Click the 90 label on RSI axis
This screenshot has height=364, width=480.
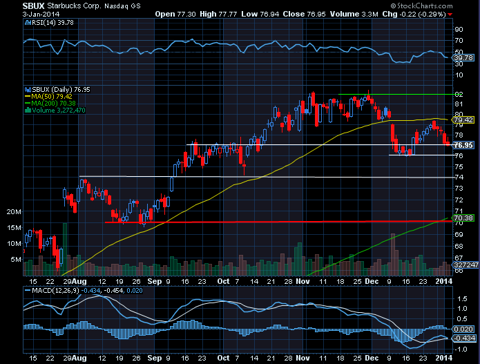tap(459, 30)
